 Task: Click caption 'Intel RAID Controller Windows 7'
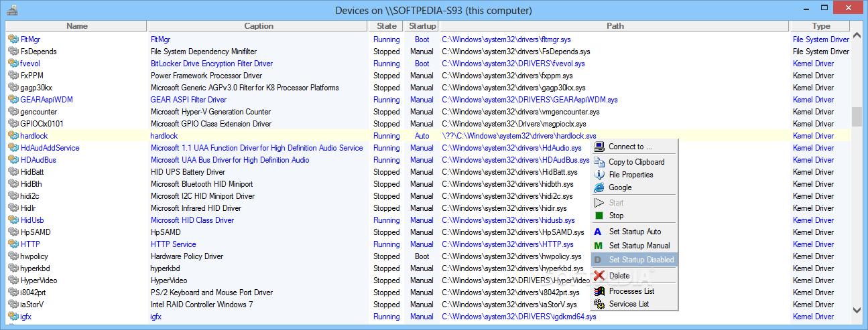point(202,305)
